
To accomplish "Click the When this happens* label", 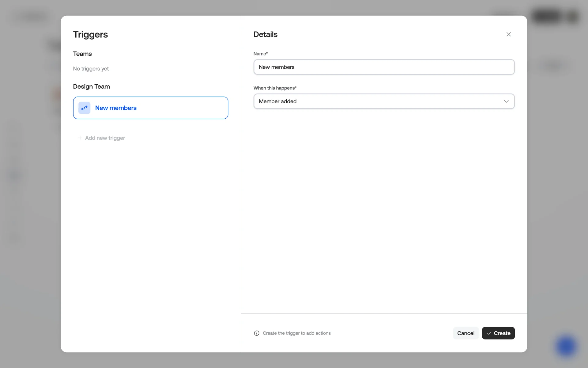I will coord(275,88).
